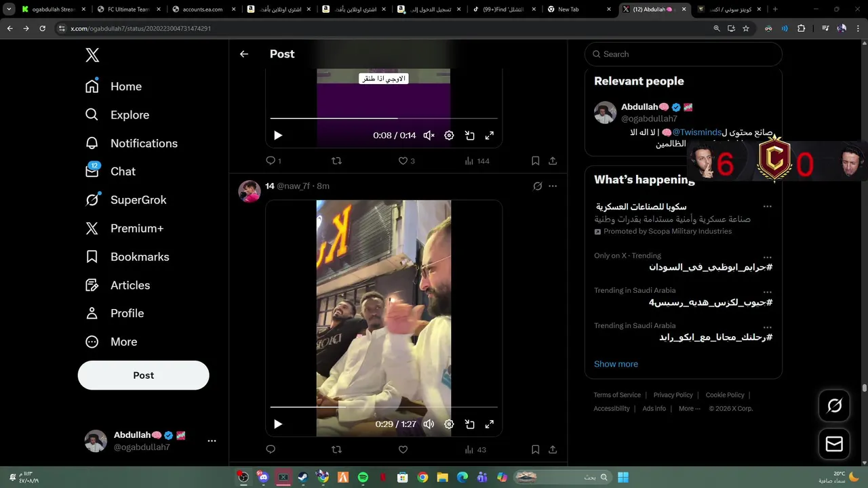Viewport: 868px width, 488px height.
Task: Reply to the @naw_7f post
Action: [x=271, y=449]
